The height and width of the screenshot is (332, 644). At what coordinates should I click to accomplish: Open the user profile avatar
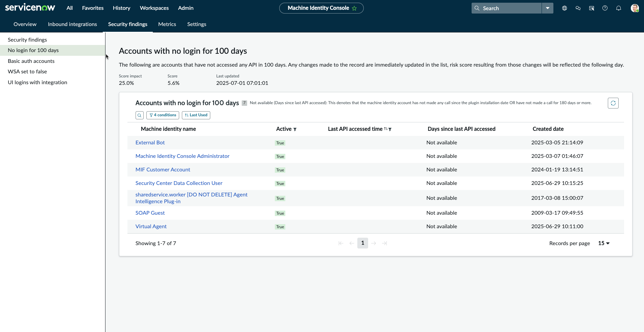click(x=635, y=8)
